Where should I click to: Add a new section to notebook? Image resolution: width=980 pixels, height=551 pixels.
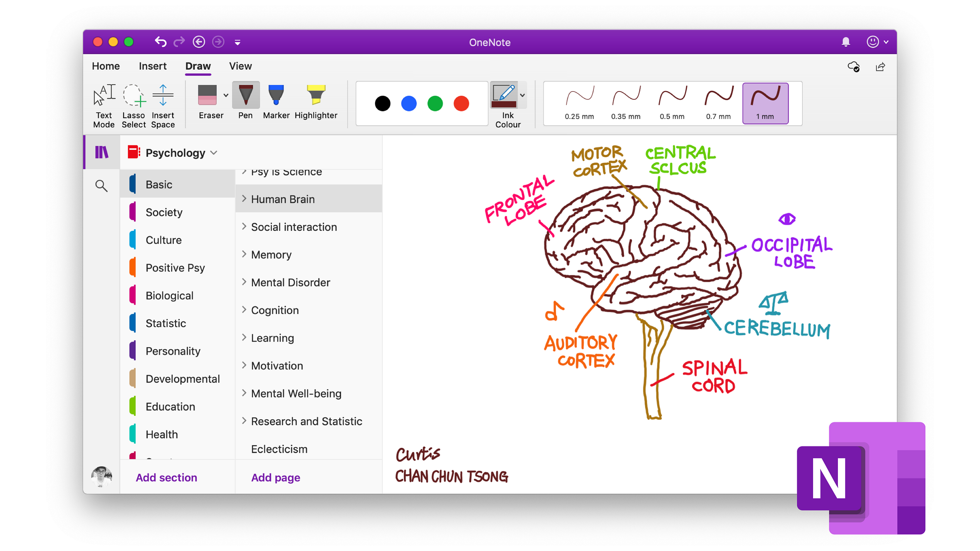(x=167, y=478)
